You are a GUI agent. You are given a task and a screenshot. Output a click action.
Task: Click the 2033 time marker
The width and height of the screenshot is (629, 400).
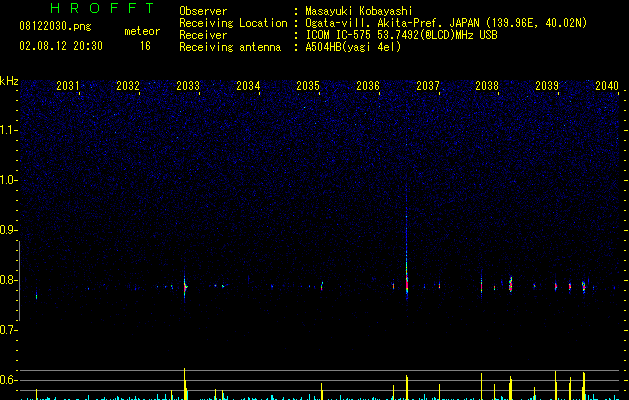(188, 86)
